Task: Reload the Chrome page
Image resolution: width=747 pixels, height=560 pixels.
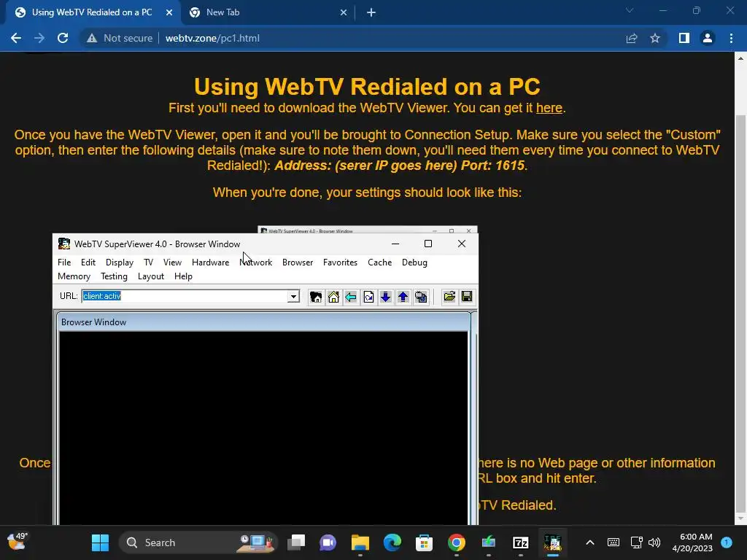Action: (x=63, y=38)
